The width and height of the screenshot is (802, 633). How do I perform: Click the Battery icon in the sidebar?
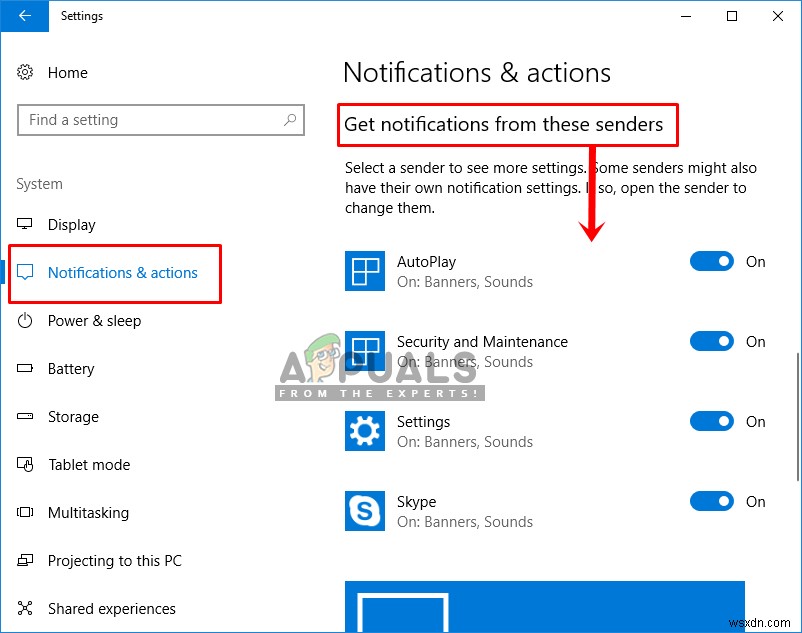tap(25, 368)
